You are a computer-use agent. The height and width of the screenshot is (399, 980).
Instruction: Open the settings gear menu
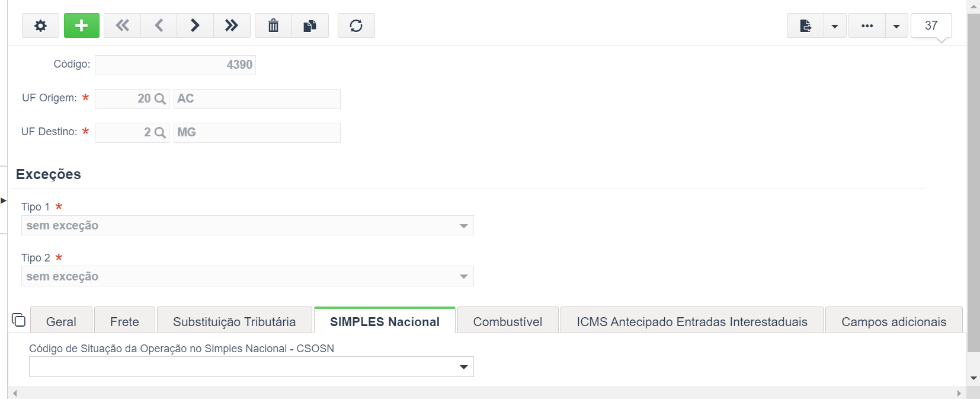click(x=40, y=25)
